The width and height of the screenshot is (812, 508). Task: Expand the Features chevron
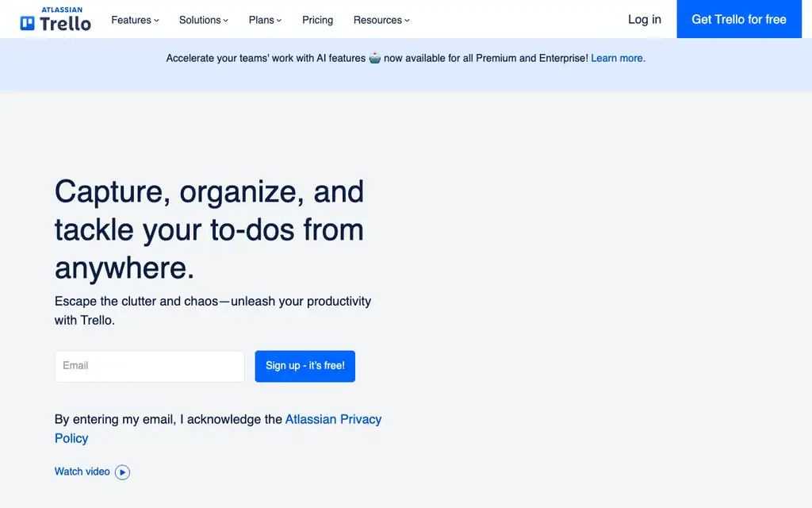(156, 21)
